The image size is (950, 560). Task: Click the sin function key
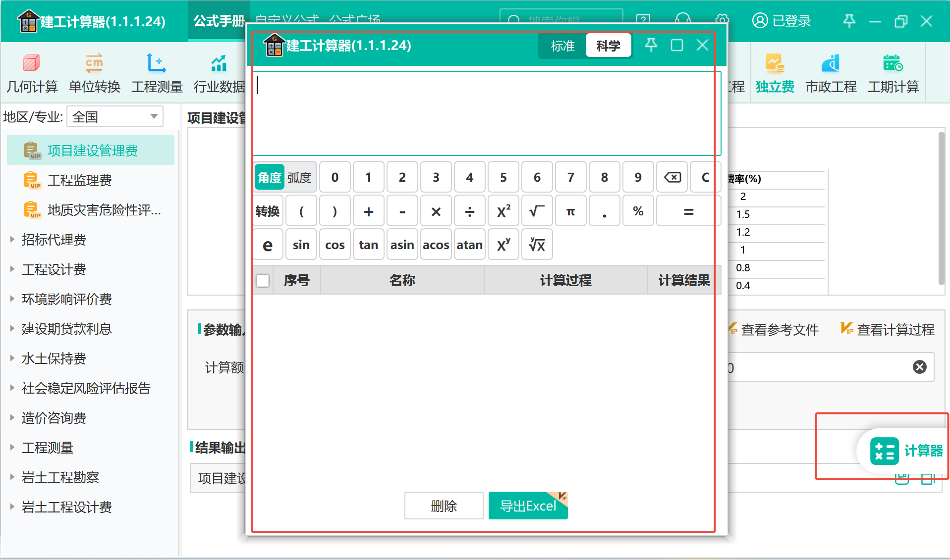[x=301, y=245]
